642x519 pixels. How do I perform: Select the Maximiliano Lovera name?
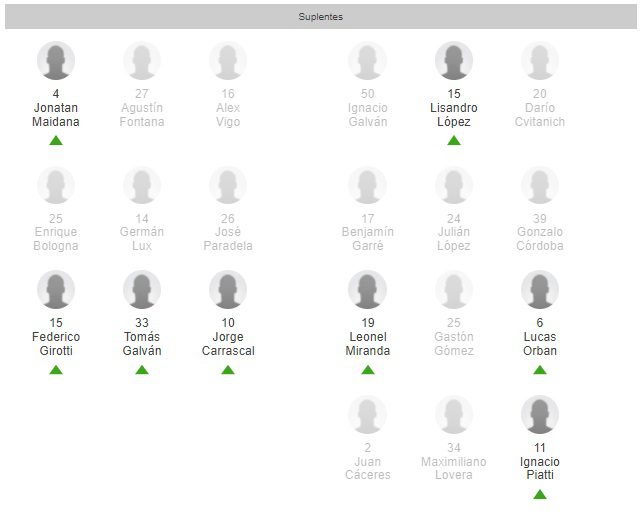point(454,468)
